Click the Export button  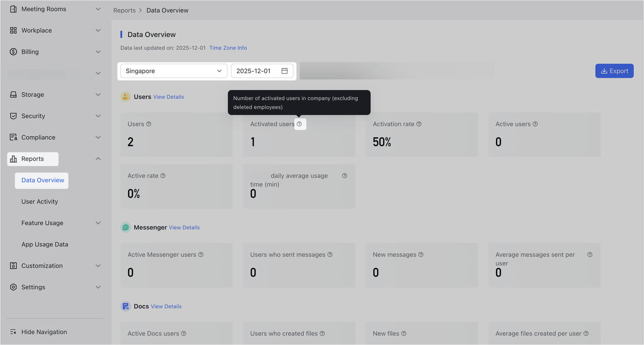coord(614,71)
